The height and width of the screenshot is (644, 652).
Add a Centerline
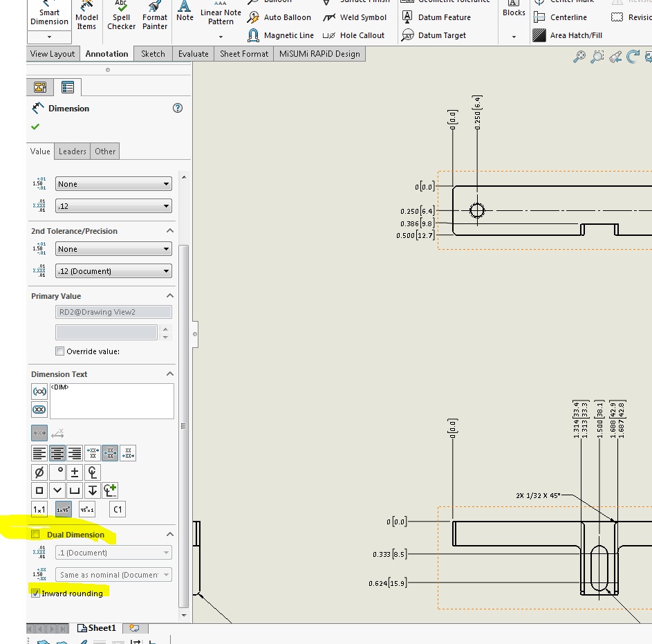point(560,17)
